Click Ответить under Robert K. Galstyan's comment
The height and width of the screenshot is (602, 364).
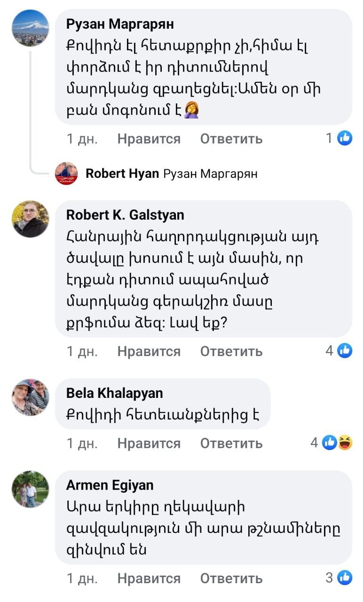pos(231,351)
